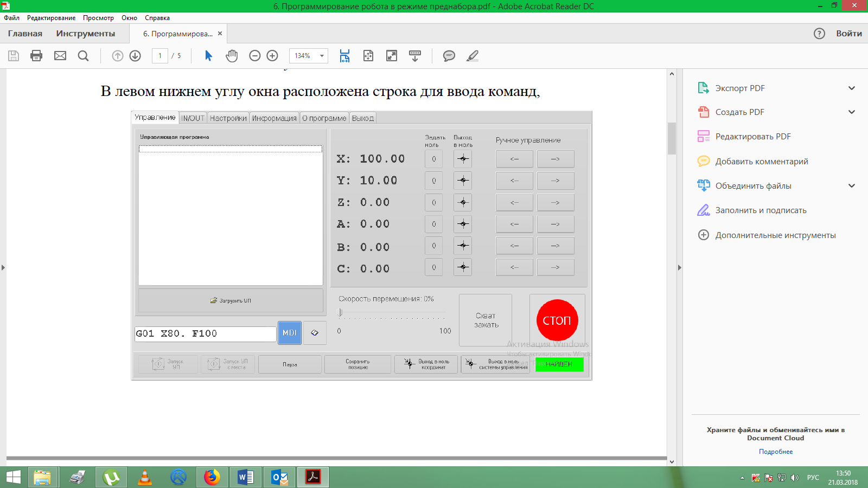Click Fit one full page icon
Image resolution: width=868 pixels, height=488 pixels.
point(368,56)
